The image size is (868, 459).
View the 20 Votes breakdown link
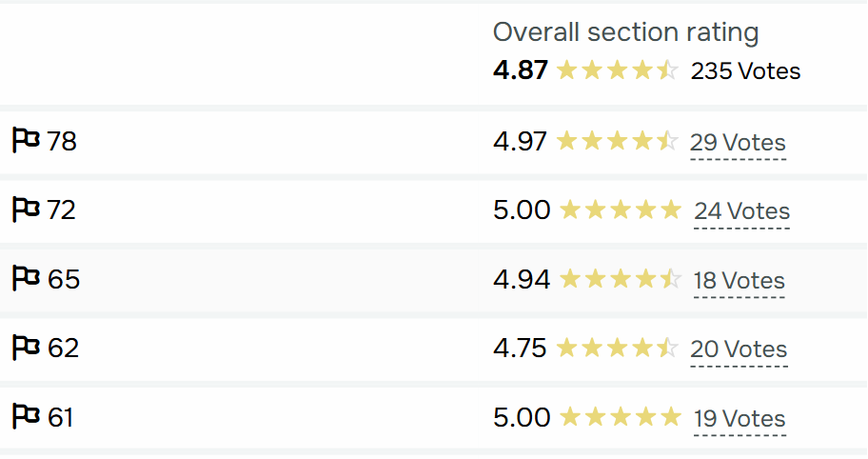(739, 349)
